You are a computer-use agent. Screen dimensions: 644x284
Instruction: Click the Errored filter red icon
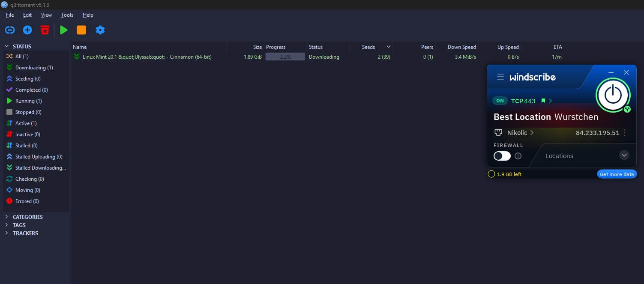pos(9,201)
